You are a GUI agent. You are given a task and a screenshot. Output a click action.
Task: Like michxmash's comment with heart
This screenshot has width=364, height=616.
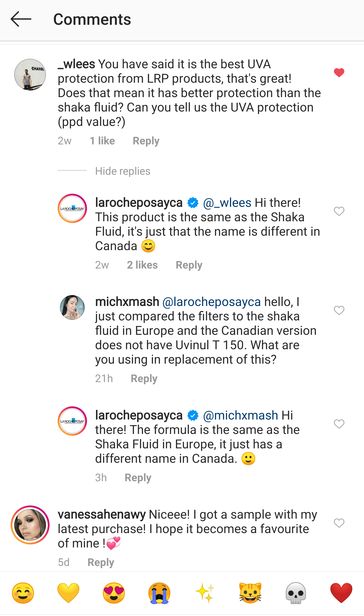coord(339,310)
